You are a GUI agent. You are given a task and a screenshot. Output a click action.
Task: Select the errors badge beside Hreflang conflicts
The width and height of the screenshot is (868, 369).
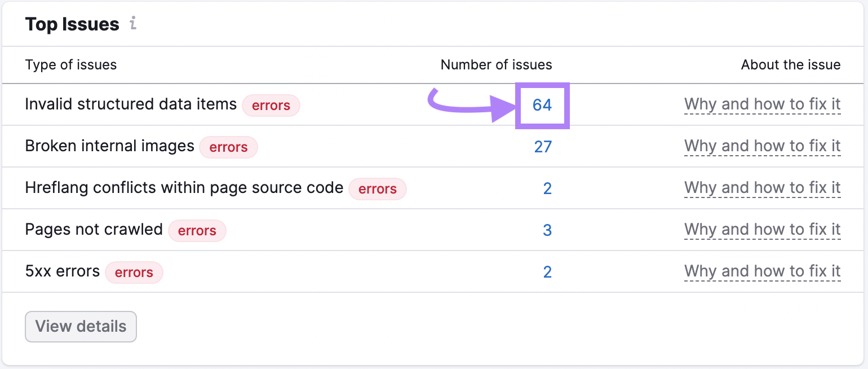378,189
